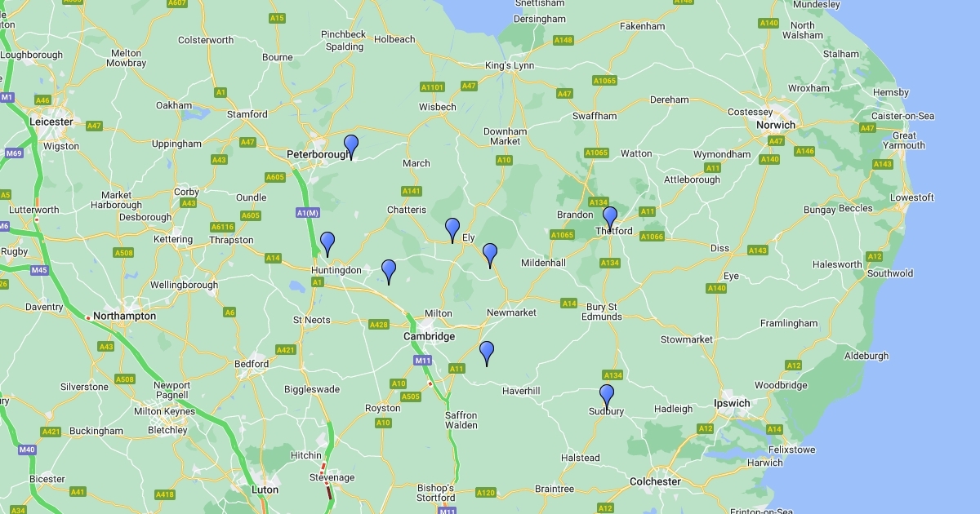Click the pin just west of Ely
980x514 pixels.
(x=452, y=230)
